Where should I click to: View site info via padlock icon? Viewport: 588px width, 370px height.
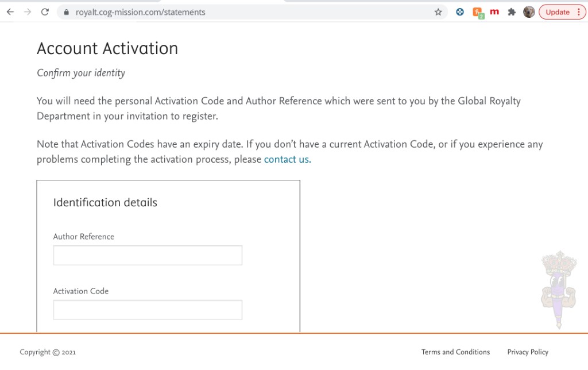(x=67, y=12)
